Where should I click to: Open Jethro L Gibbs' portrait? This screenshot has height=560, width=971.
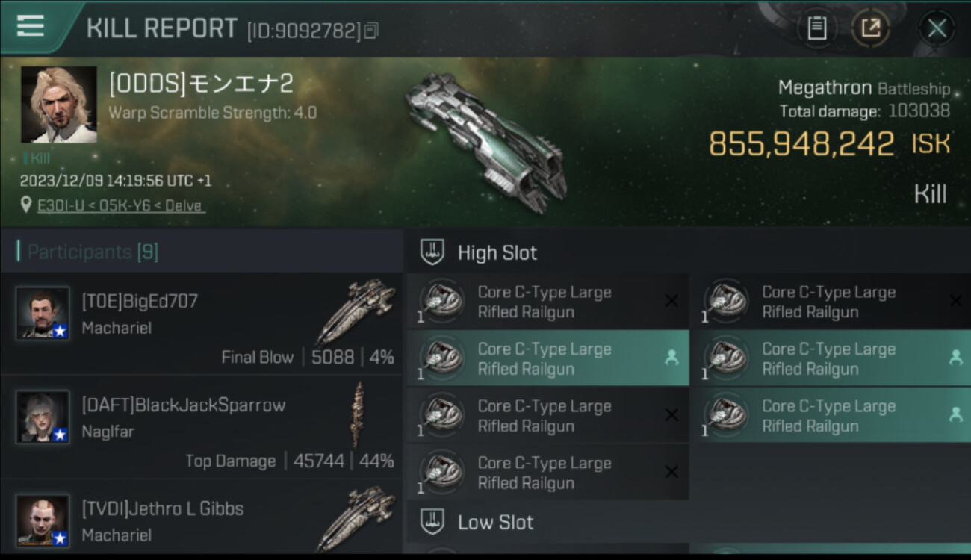pos(43,520)
